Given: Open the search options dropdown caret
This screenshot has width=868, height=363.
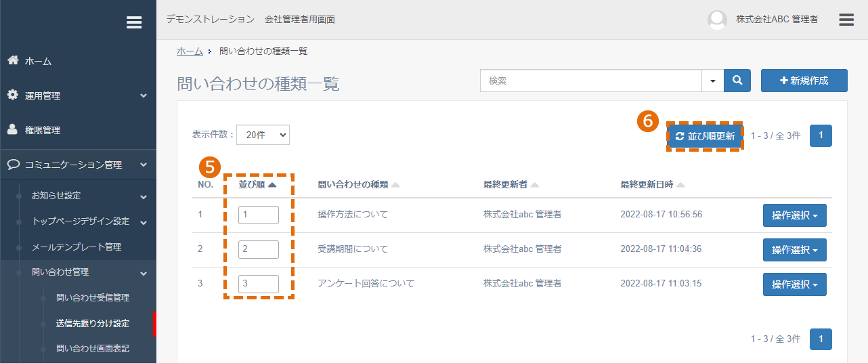Looking at the screenshot, I should pos(713,80).
